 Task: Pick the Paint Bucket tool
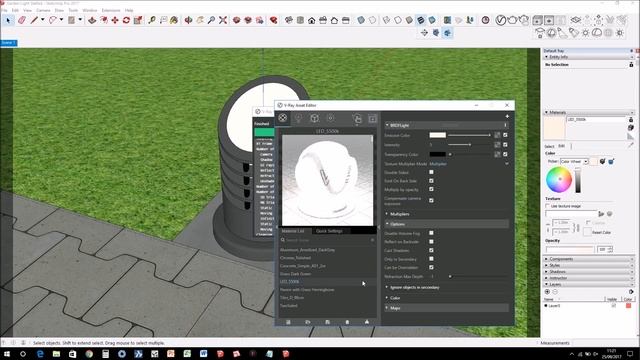174,20
